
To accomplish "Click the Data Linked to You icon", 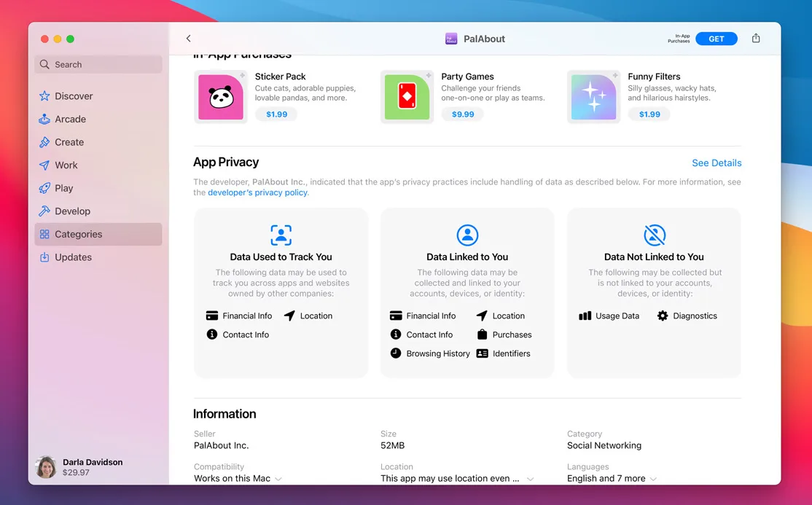I will click(x=467, y=235).
